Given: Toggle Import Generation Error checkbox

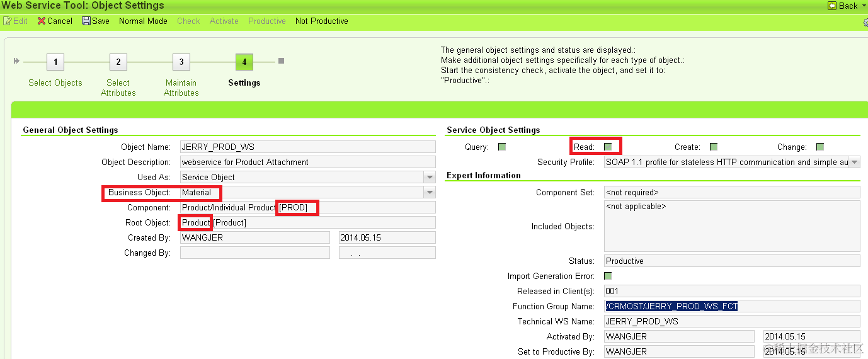Looking at the screenshot, I should (608, 276).
